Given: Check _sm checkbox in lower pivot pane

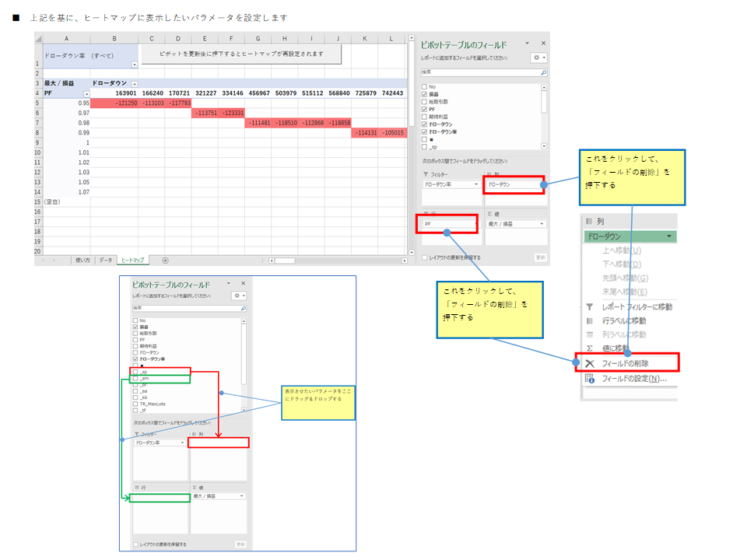Looking at the screenshot, I should pos(135,378).
